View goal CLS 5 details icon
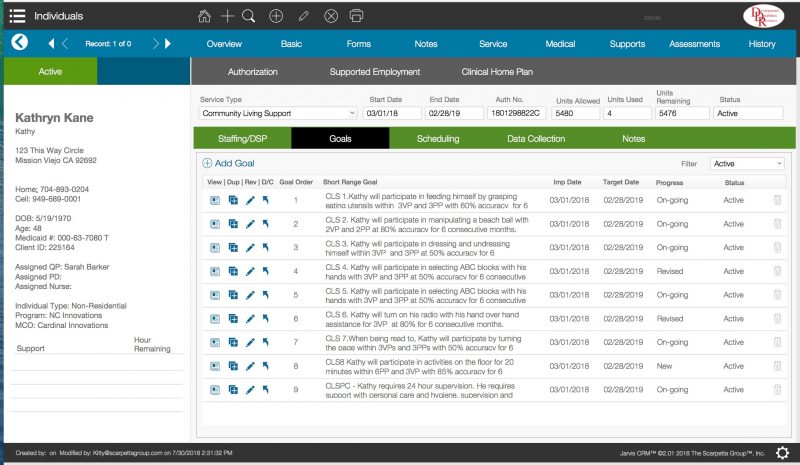800x465 pixels. 215,295
